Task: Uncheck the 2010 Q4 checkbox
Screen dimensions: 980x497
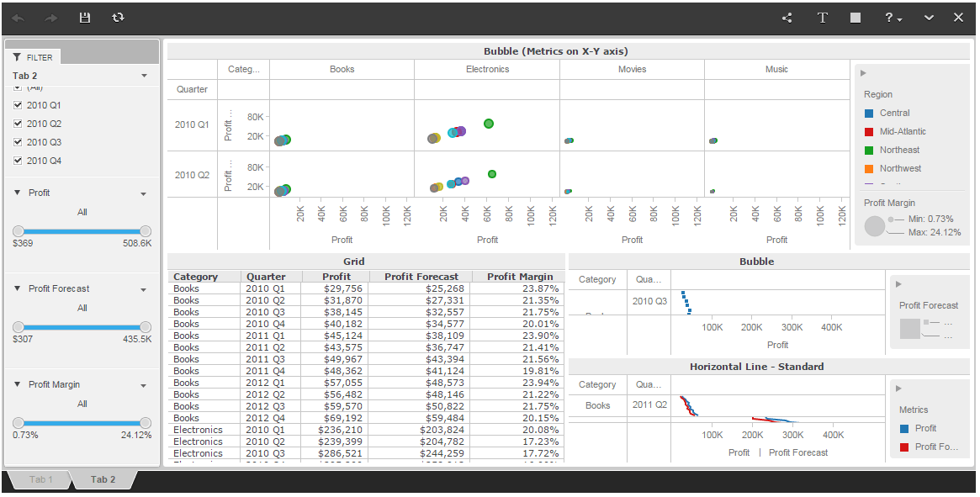Action: coord(18,161)
